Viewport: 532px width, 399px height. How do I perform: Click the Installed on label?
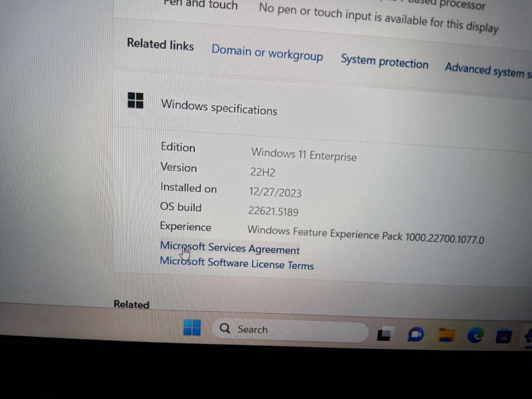click(x=188, y=188)
